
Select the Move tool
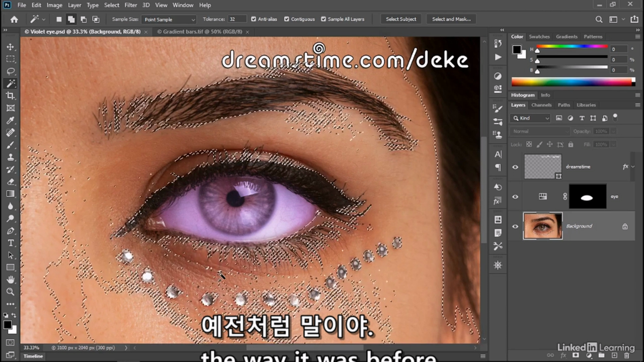pyautogui.click(x=11, y=47)
